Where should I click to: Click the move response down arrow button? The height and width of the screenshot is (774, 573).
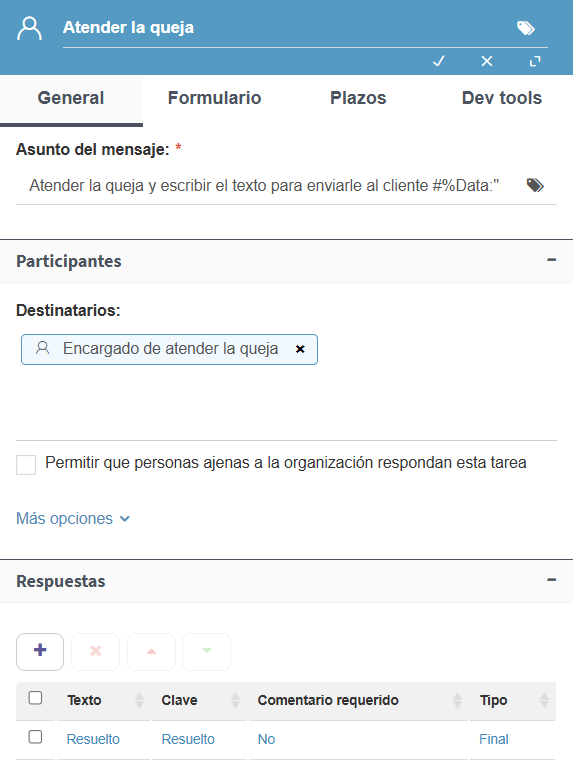coord(206,652)
